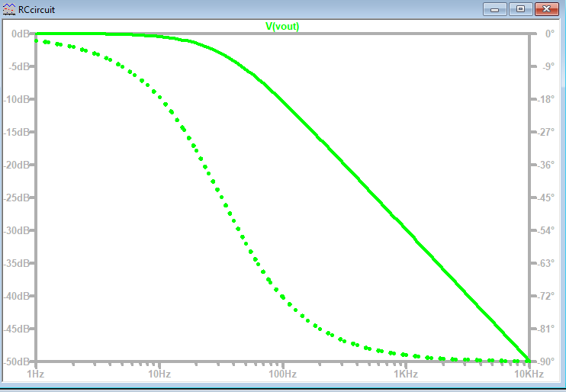Click the RCcircuit window icon
Screen dimensions: 566x392
(8, 9)
